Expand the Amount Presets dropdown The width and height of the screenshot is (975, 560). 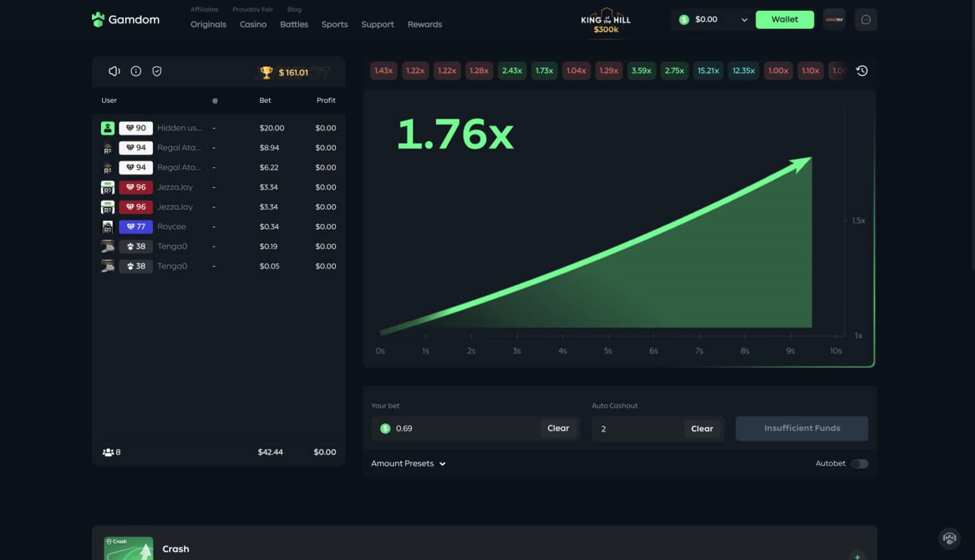(408, 464)
